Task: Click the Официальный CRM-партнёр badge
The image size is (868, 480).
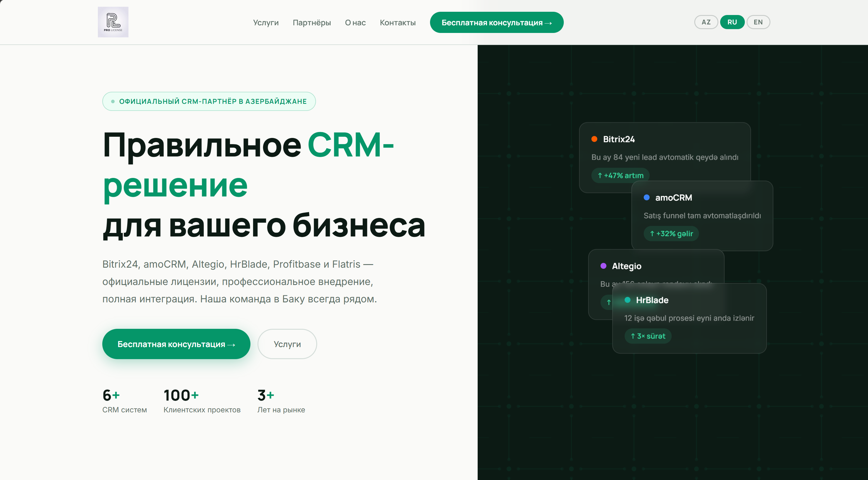Action: 209,101
